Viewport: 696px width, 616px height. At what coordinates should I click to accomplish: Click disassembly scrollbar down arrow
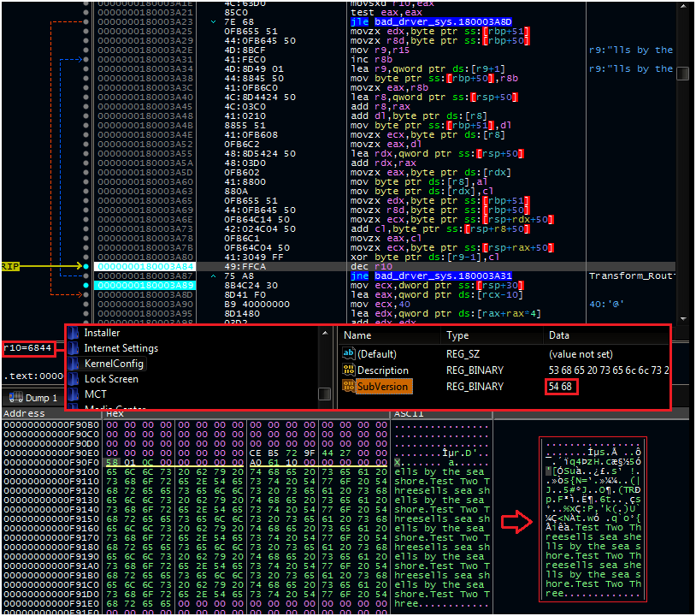tap(683, 318)
